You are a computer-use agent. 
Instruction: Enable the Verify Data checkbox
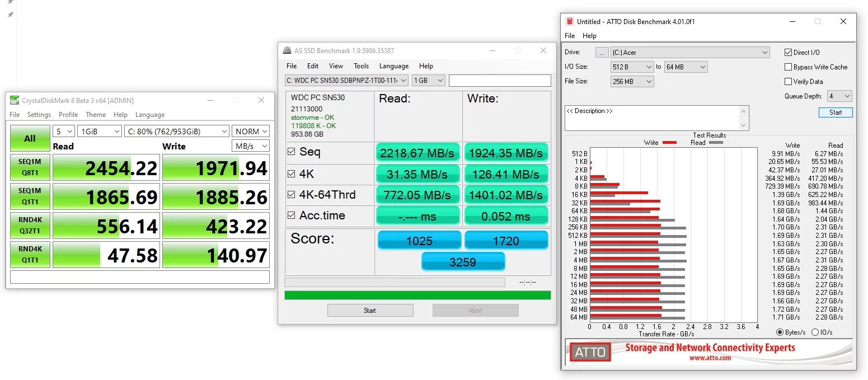click(788, 81)
